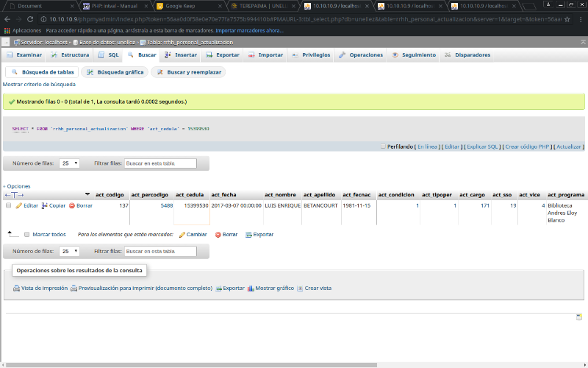Select Búsqueda de tablas sub-tab

43,72
